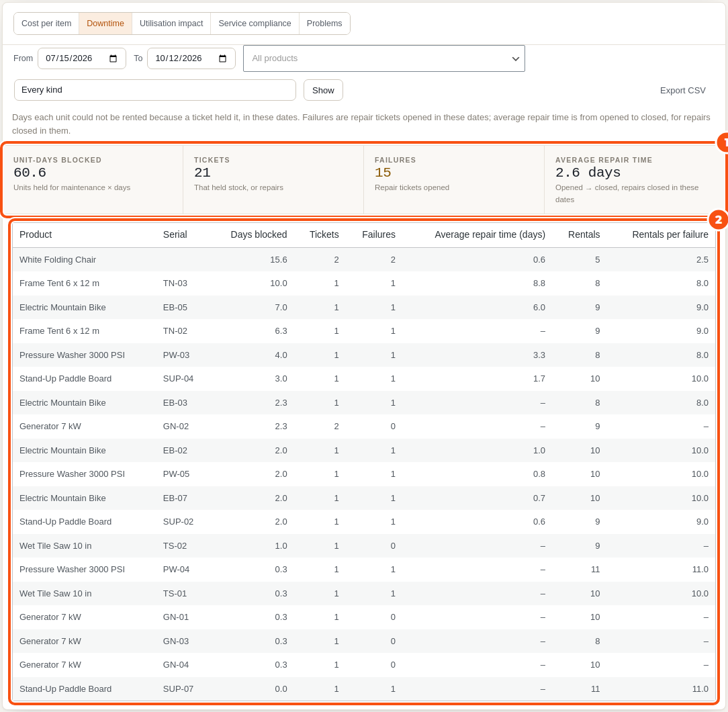The width and height of the screenshot is (728, 712).
Task: Expand the All products dropdown
Action: pos(384,58)
